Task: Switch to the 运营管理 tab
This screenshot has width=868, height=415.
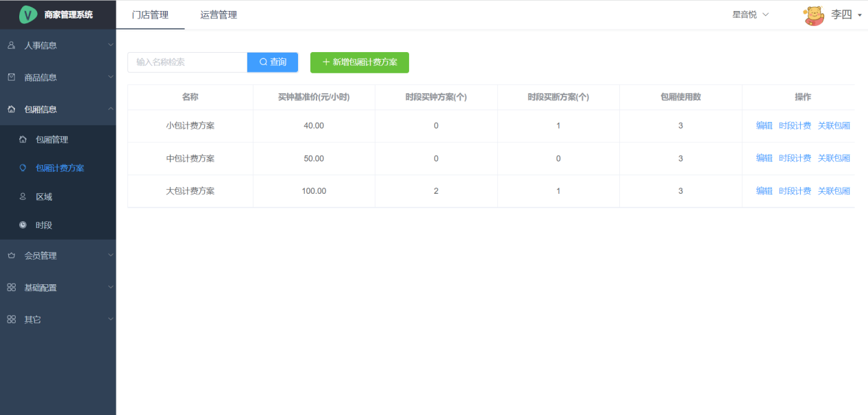Action: coord(219,15)
